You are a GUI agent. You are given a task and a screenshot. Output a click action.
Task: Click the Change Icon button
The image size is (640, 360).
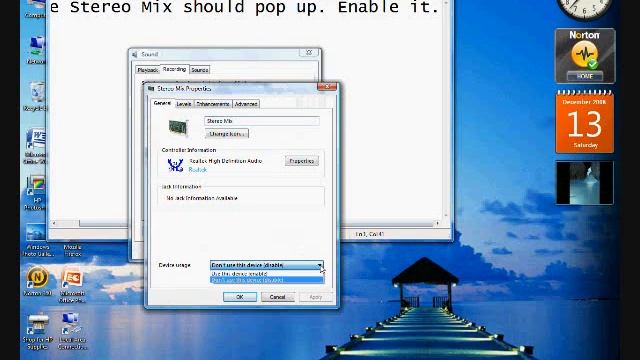[227, 134]
